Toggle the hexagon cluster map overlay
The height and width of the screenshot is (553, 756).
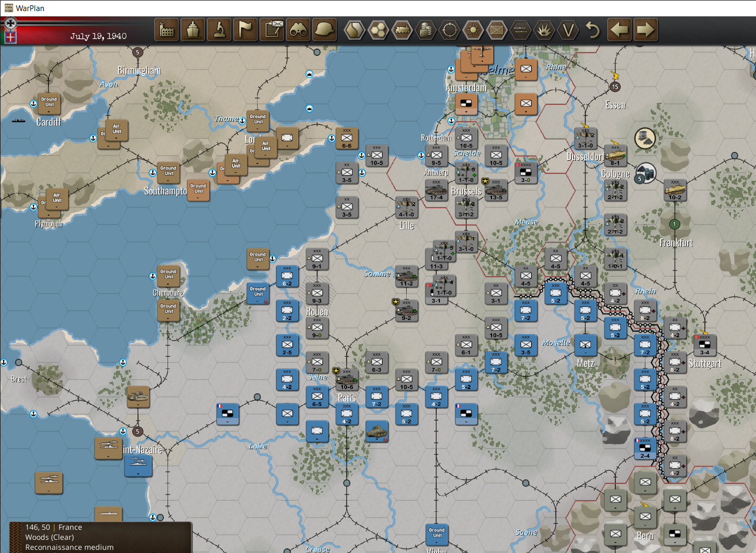tap(378, 30)
